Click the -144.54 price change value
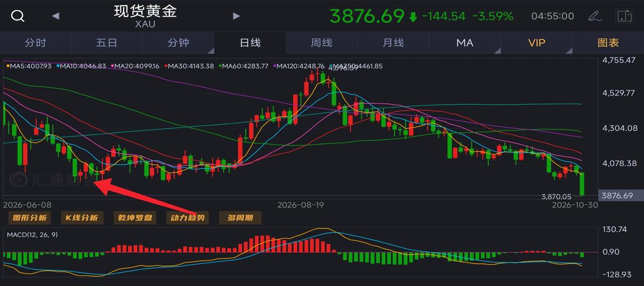The image size is (644, 286). point(444,17)
